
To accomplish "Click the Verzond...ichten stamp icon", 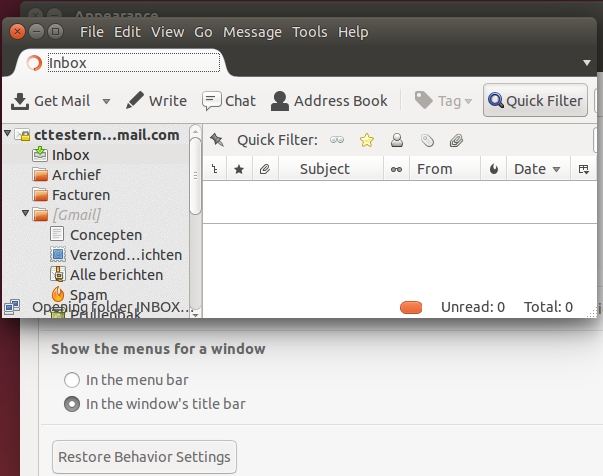I will tap(58, 254).
